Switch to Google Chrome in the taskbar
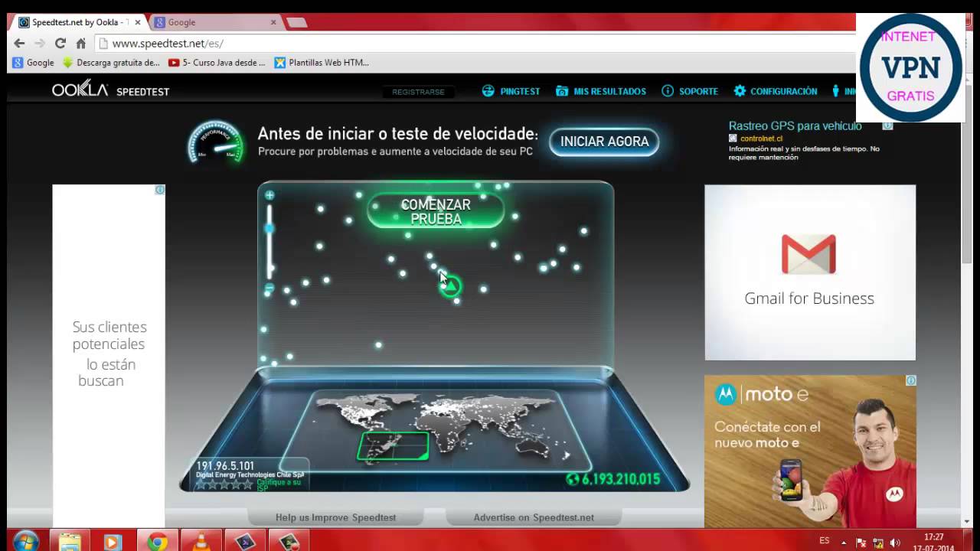 coord(158,541)
